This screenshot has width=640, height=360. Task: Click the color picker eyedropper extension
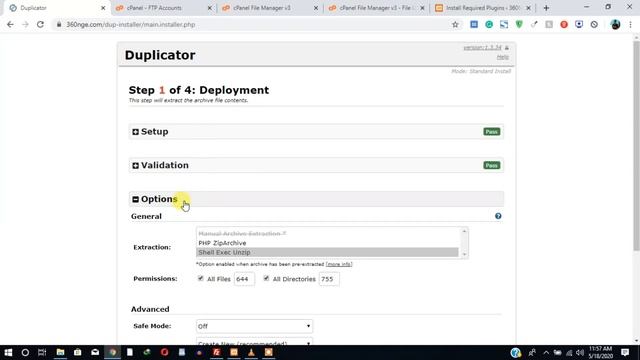pos(534,24)
